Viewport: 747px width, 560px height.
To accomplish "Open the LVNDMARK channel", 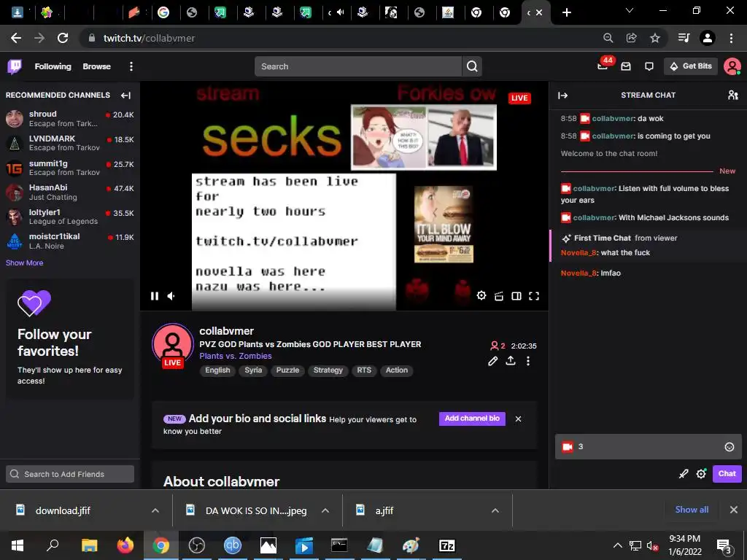I will pyautogui.click(x=69, y=143).
